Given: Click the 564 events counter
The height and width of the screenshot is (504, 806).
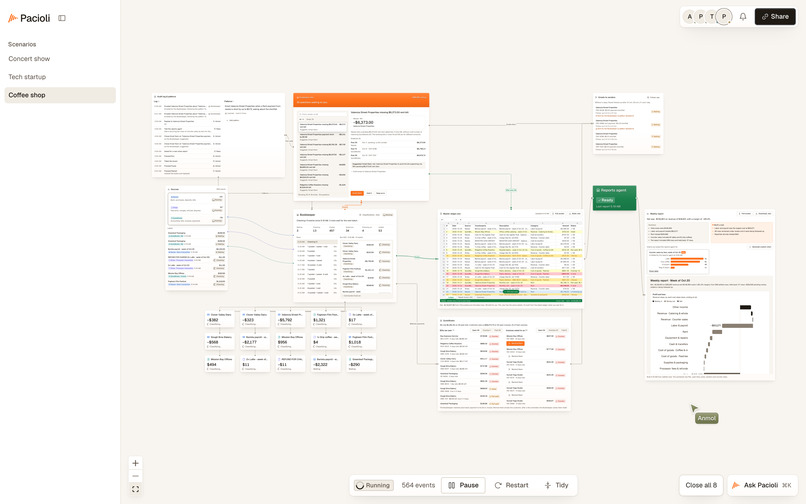Looking at the screenshot, I should coord(418,485).
